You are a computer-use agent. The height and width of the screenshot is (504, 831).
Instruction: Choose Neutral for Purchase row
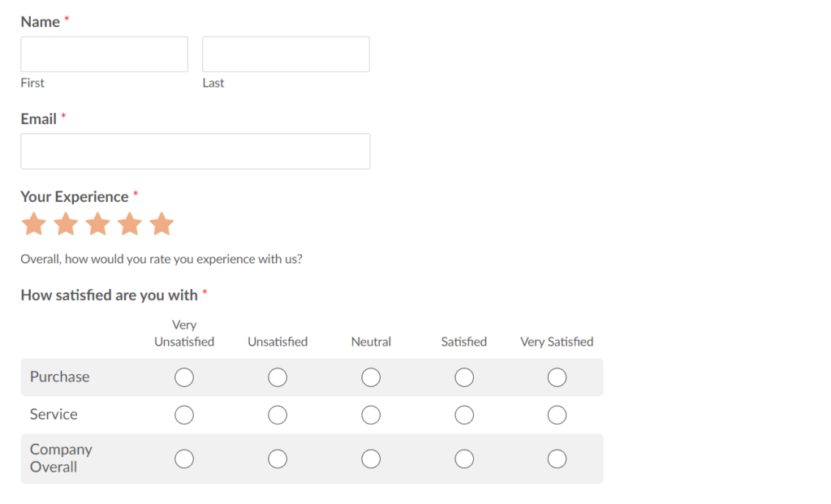pyautogui.click(x=371, y=377)
